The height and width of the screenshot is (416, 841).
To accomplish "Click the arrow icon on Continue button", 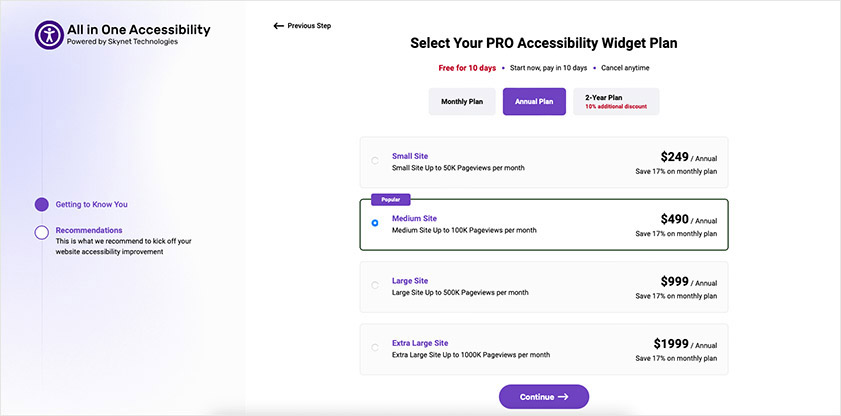I will (x=563, y=397).
